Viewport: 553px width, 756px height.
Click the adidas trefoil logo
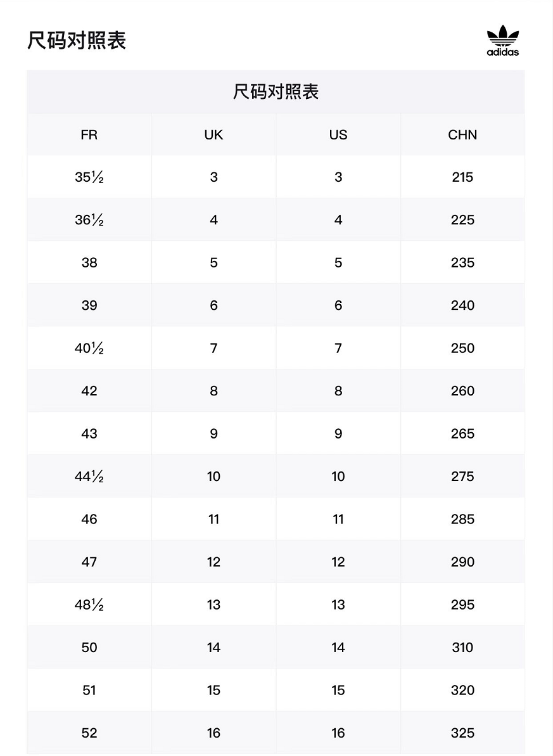502,41
